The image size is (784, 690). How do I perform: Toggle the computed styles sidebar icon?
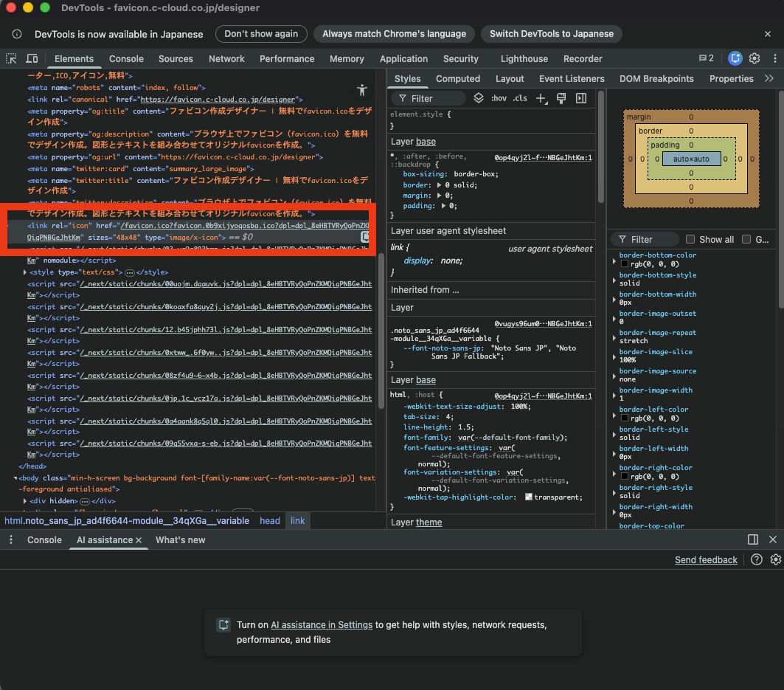(x=581, y=98)
